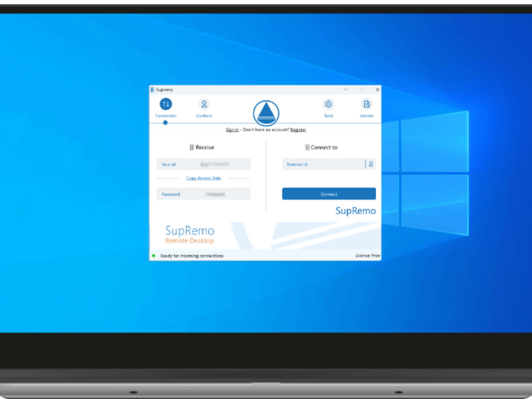Click the Receive heading icon
532x399 pixels.
click(x=192, y=147)
